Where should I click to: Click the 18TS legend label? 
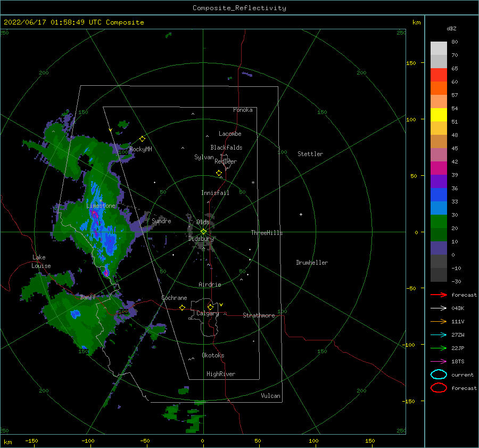[458, 362]
